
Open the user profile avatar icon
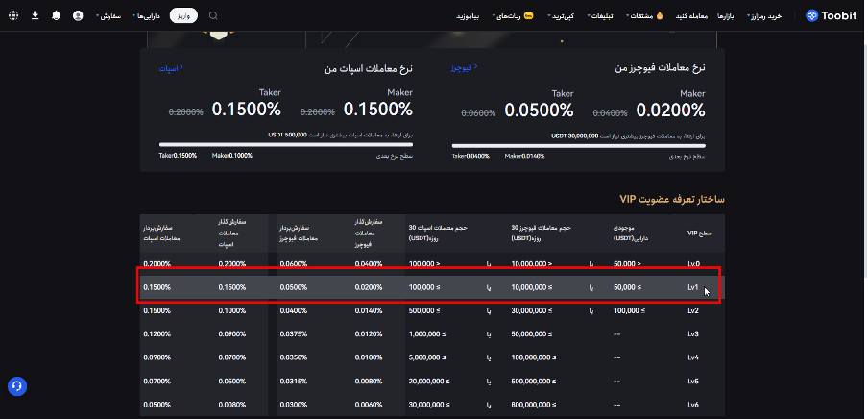coord(78,16)
